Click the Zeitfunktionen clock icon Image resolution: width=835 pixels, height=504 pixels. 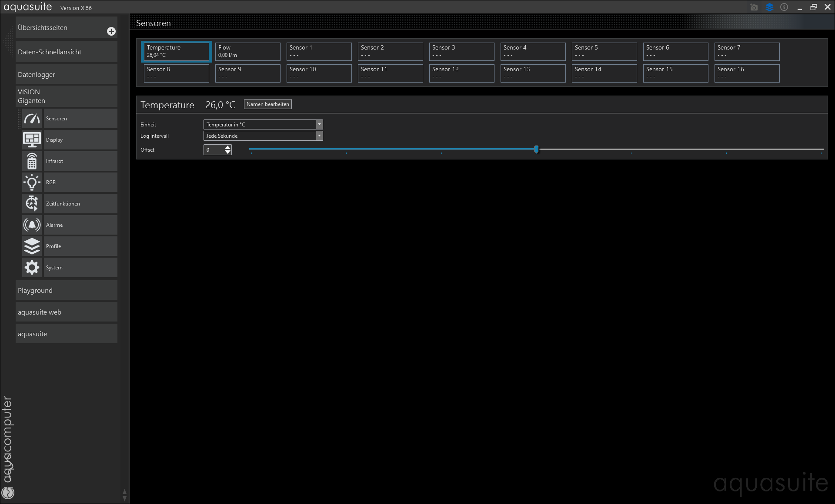click(x=32, y=204)
